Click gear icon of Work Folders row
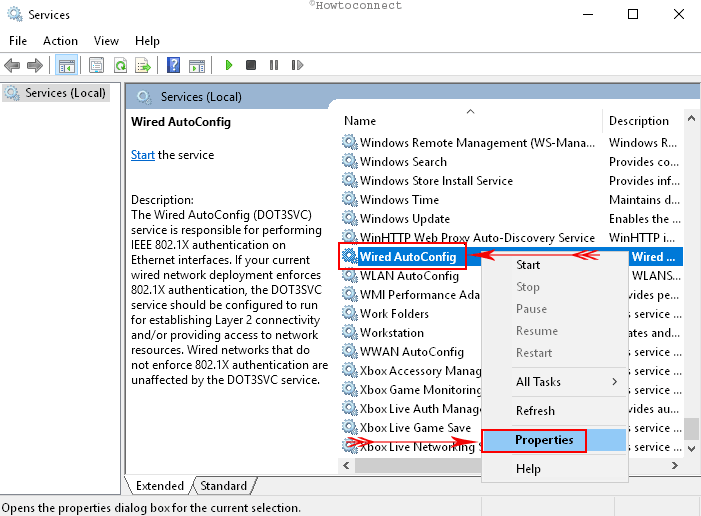This screenshot has width=701, height=516. [x=350, y=313]
